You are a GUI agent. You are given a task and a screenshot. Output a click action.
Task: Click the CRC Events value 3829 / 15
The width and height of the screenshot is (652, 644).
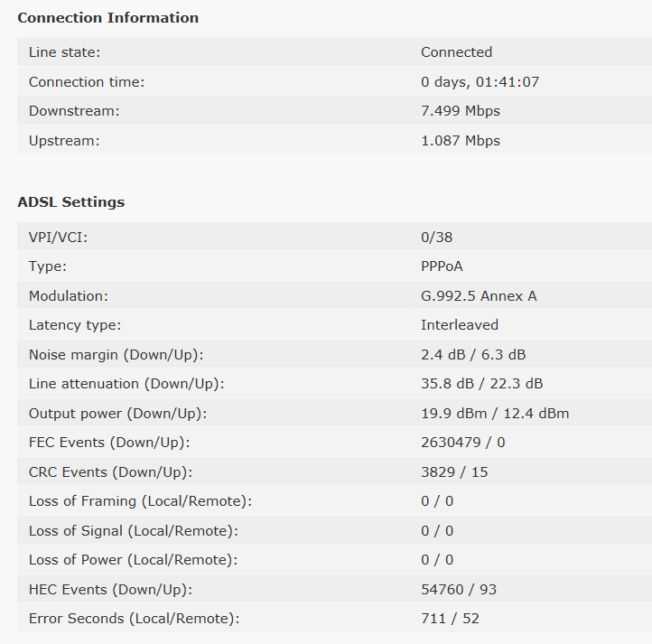454,472
